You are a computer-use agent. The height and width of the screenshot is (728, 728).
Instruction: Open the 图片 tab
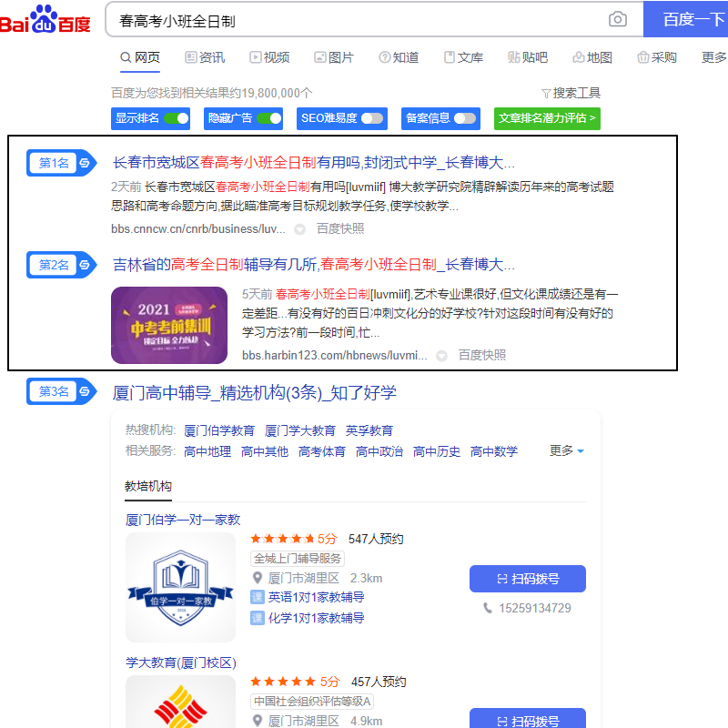334,57
